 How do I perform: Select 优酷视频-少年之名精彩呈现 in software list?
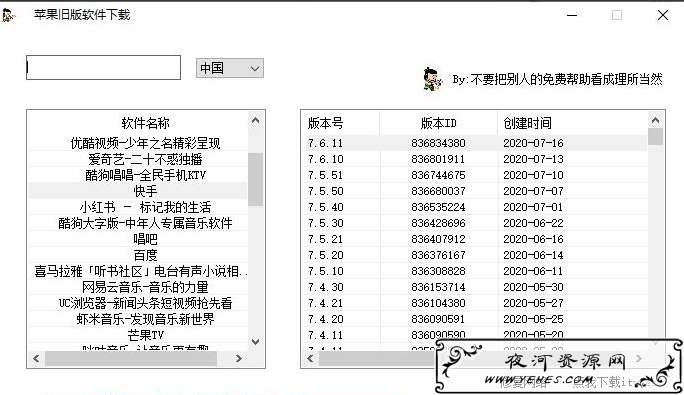(138, 143)
